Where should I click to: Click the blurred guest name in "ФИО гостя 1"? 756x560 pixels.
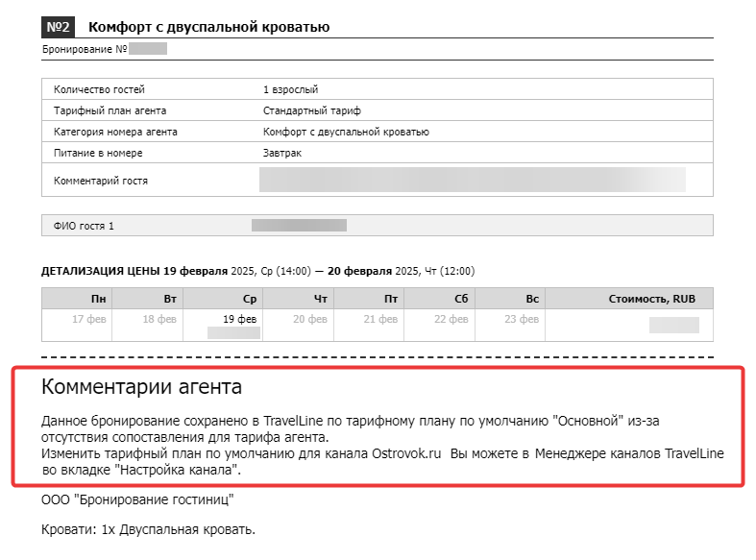point(299,225)
